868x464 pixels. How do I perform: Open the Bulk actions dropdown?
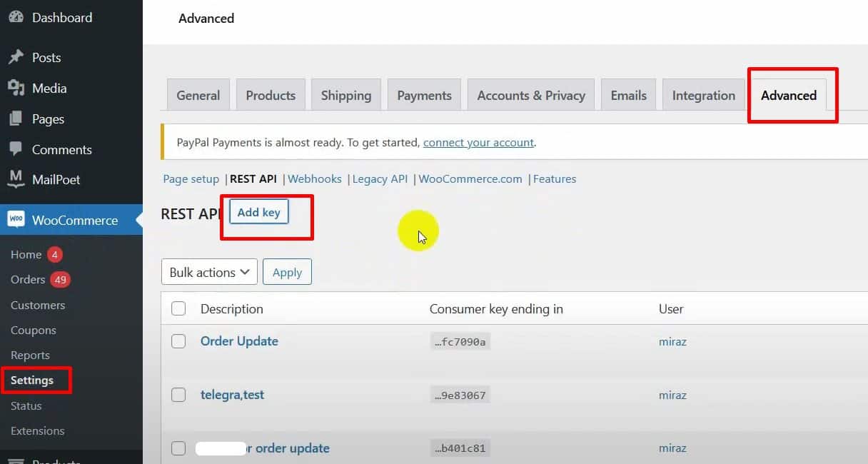[x=209, y=272]
